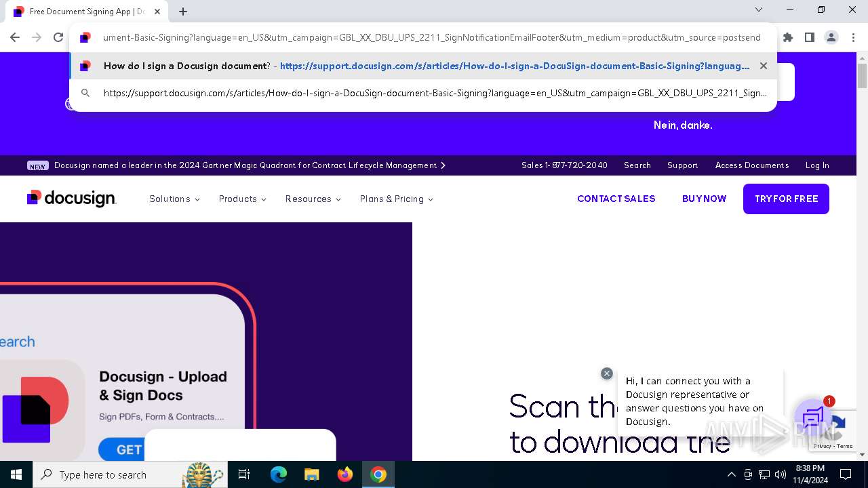Open the tab search dropdown arrow
Screen dimensions: 868x488
(759, 10)
